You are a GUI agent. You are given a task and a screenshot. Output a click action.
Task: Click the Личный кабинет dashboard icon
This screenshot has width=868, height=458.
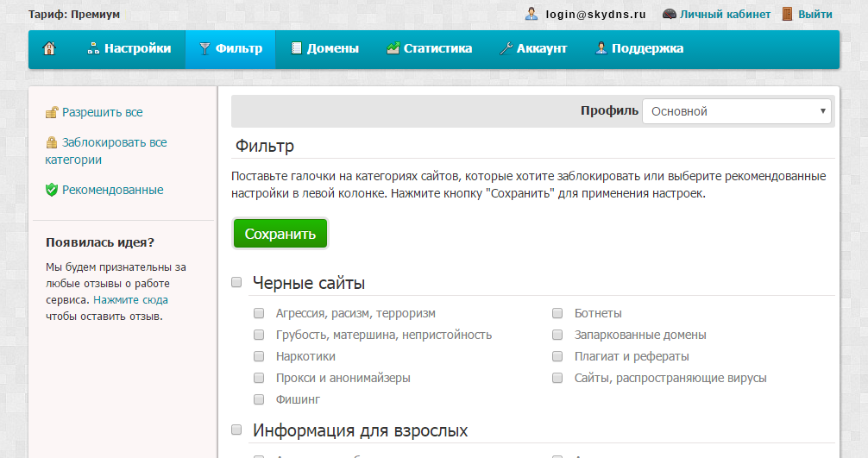(669, 14)
